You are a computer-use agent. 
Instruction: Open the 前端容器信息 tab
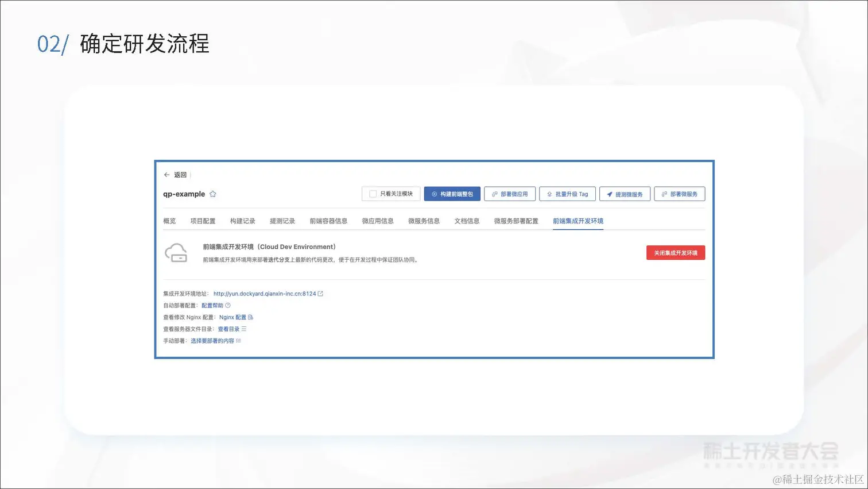tap(328, 221)
